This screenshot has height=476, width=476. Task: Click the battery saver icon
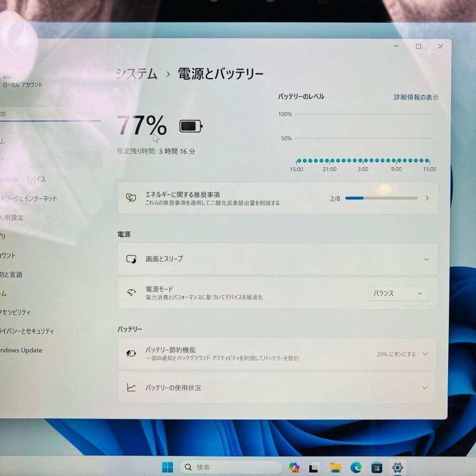point(131,353)
